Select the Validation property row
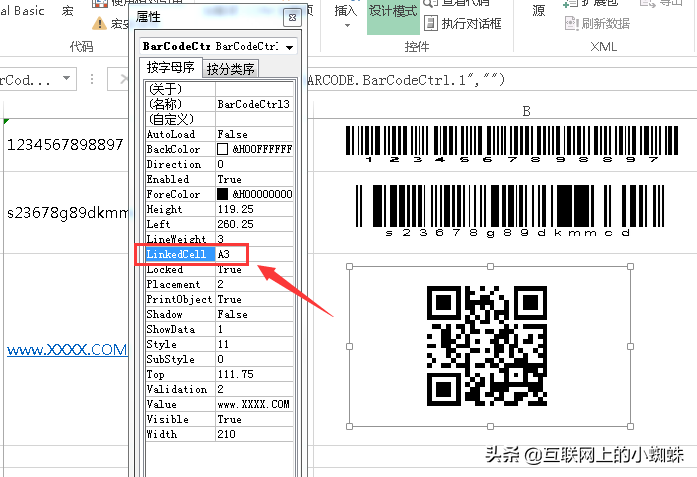The width and height of the screenshot is (697, 477). coord(220,389)
